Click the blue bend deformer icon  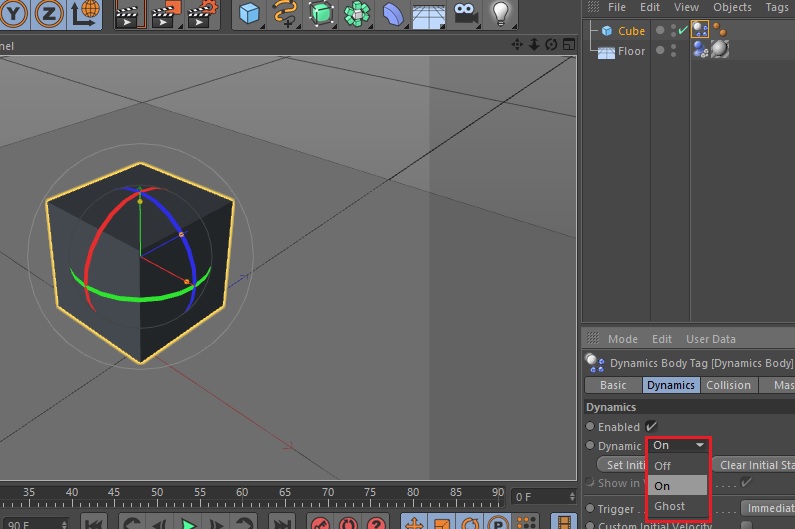(393, 14)
